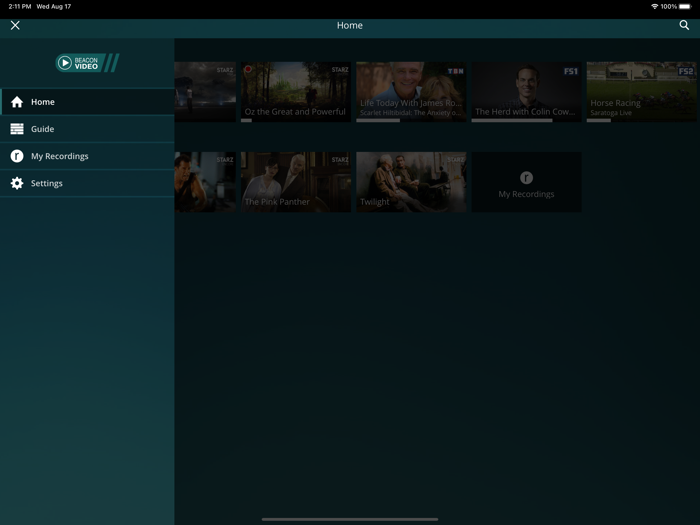
Task: Open Life Today With James Robison thumbnail
Action: point(411,92)
